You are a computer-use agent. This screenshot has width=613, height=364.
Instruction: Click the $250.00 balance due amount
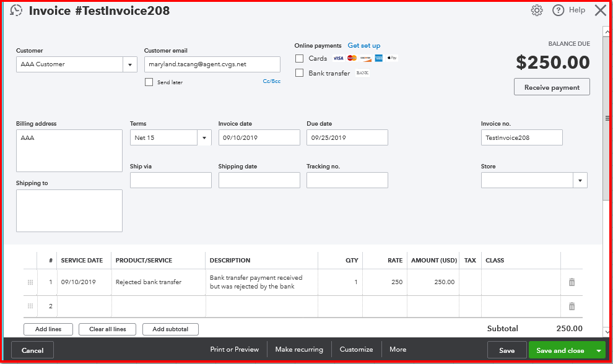point(552,63)
